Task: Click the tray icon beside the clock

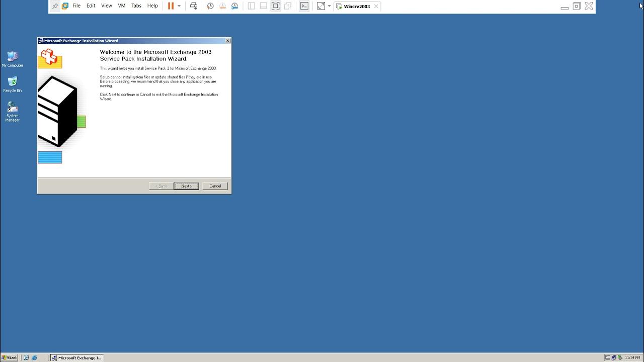Action: 620,357
